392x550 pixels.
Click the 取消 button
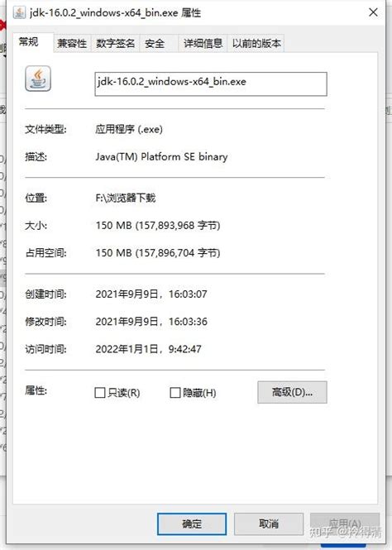pos(269,524)
